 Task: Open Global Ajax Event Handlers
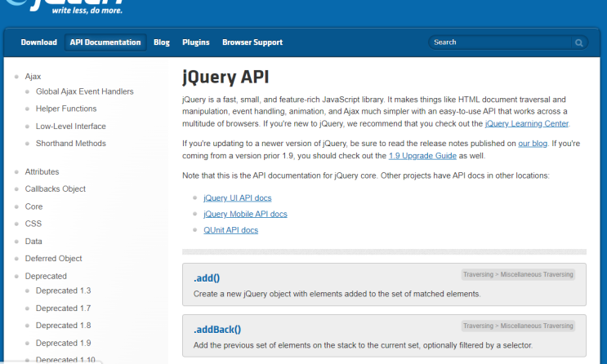coord(85,91)
